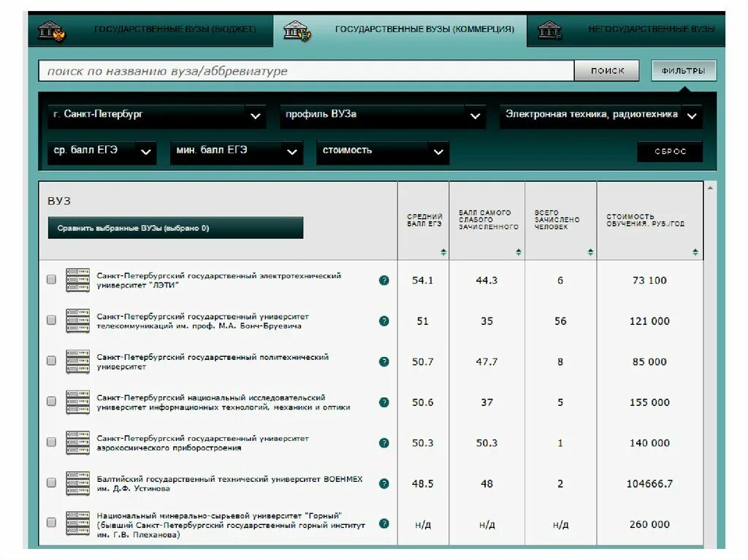The width and height of the screenshot is (748, 560).
Task: Click the cost value 104666.7
Action: [649, 483]
